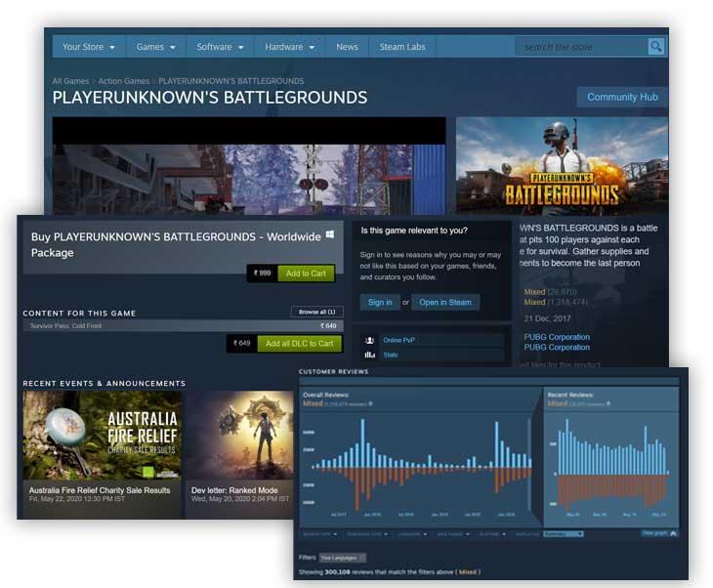Go to Action Games breadcrumb
Screen dimensions: 713x588
[x=124, y=81]
